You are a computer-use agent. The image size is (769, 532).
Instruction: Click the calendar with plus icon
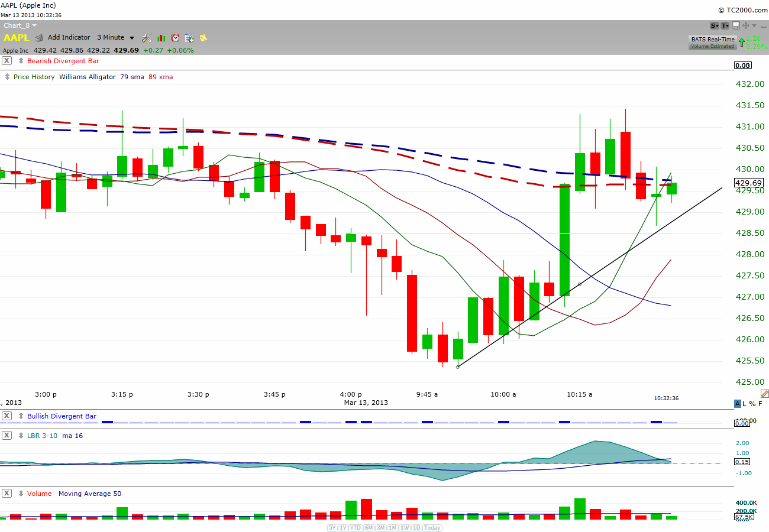189,38
